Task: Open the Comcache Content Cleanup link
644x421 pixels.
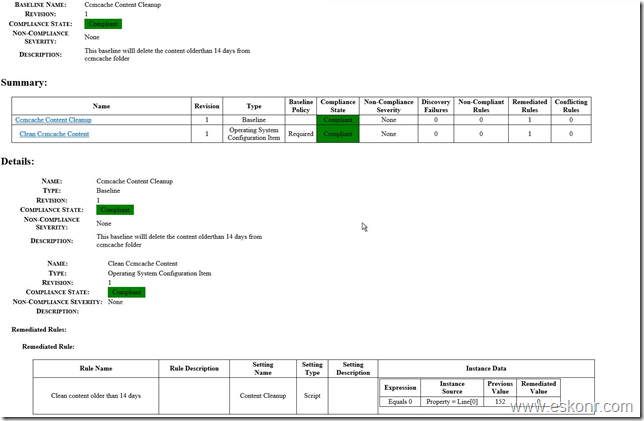Action: (53, 119)
